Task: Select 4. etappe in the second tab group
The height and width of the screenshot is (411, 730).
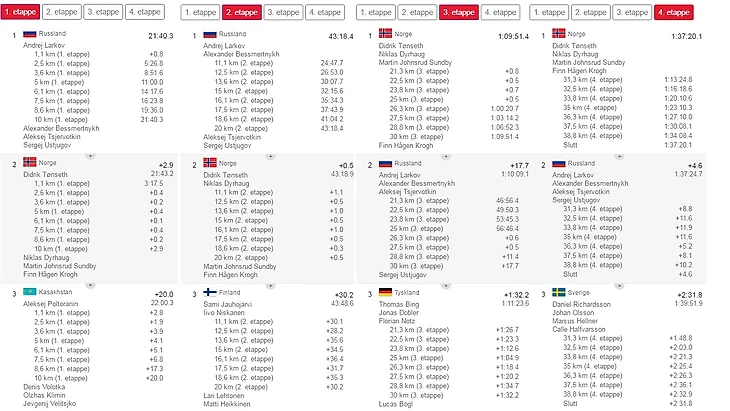Action: click(322, 12)
